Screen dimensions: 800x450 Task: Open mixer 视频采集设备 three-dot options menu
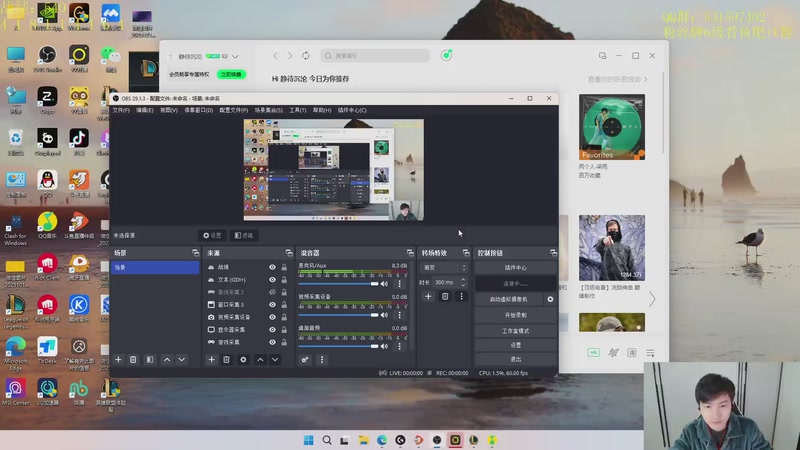pos(399,315)
